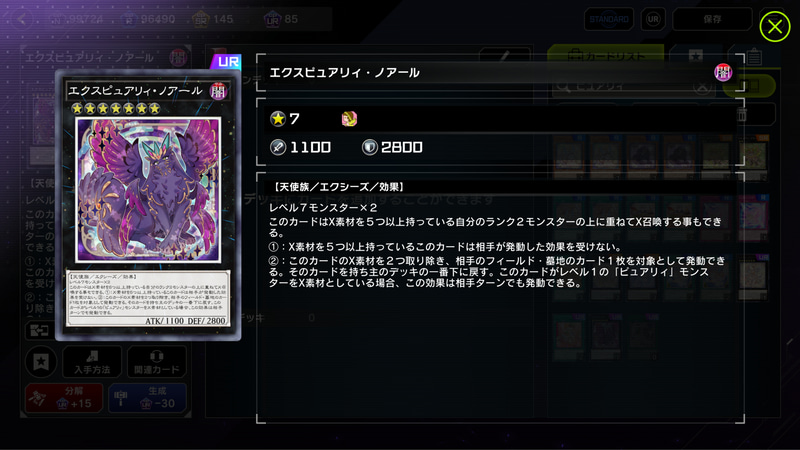Click the ATK sword icon
This screenshot has width=800, height=450.
coord(278,147)
